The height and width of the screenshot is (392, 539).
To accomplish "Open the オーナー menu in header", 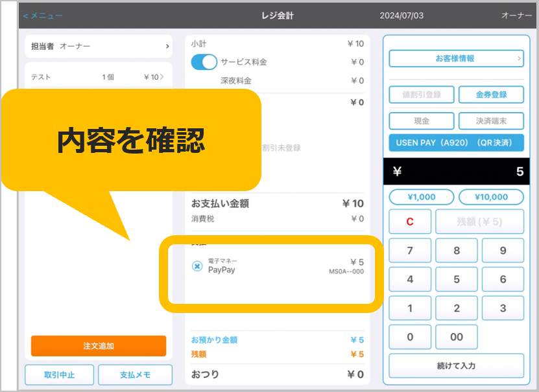I will click(516, 15).
